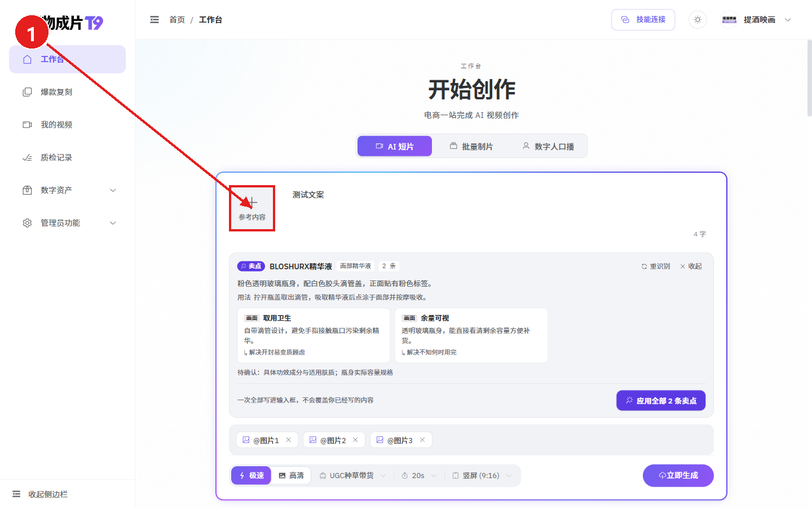Click the 面部精华液 category tag

coord(355,266)
